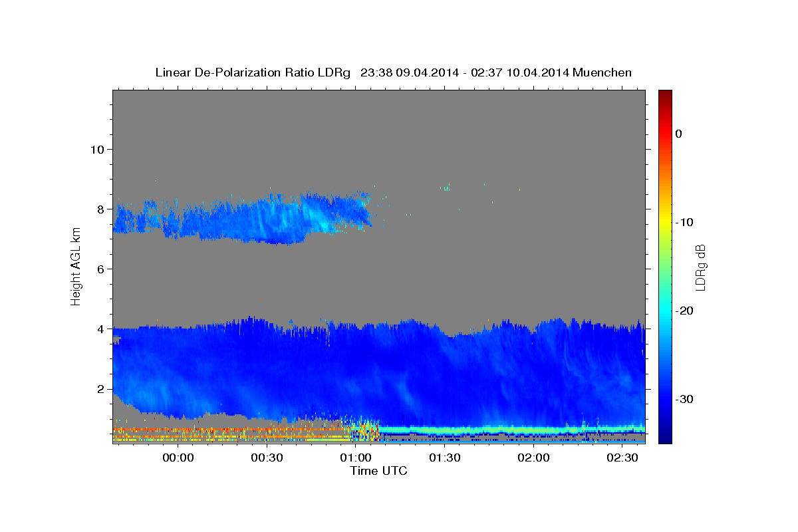Click the time tick label '01:30'
The height and width of the screenshot is (532, 798).
click(x=445, y=458)
